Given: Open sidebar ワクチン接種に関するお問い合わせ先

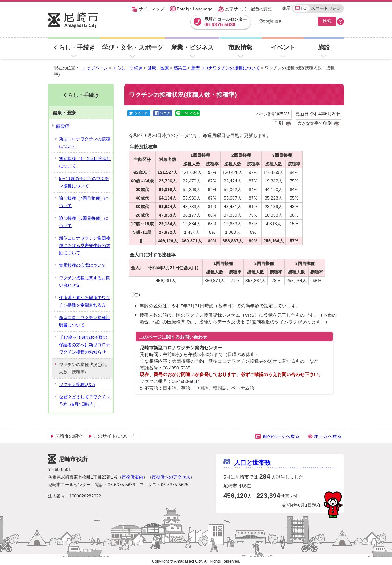Looking at the screenshot, I should (85, 281).
